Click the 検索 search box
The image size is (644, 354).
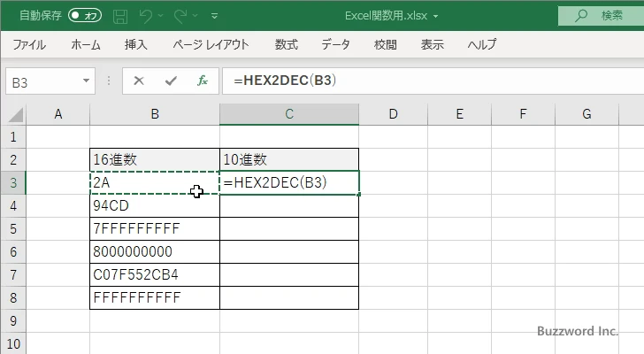(x=601, y=16)
